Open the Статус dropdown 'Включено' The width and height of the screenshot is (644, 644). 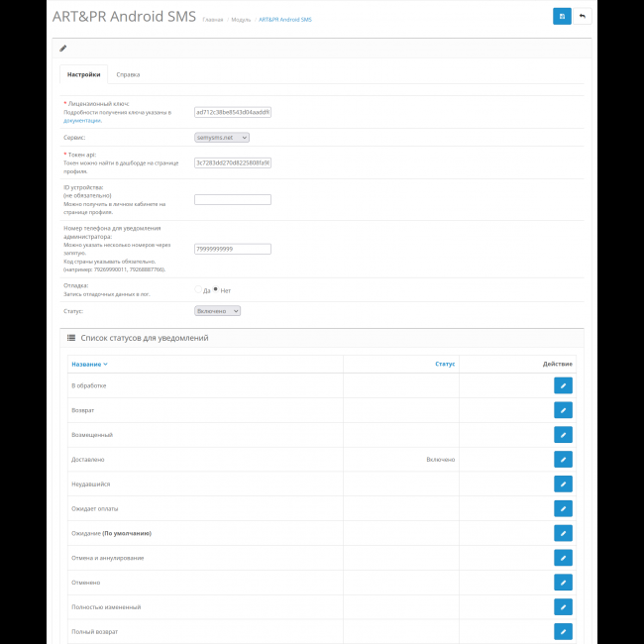point(217,310)
